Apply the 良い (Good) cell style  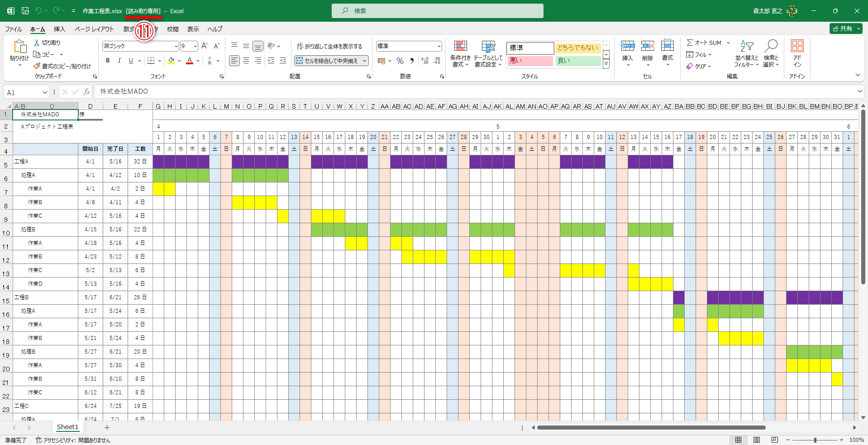coord(578,61)
